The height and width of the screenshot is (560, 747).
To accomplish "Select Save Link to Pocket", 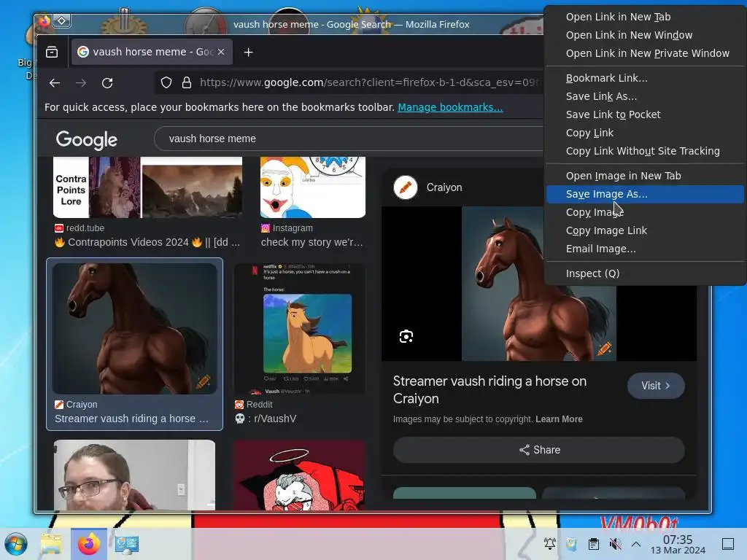I will (x=645, y=114).
